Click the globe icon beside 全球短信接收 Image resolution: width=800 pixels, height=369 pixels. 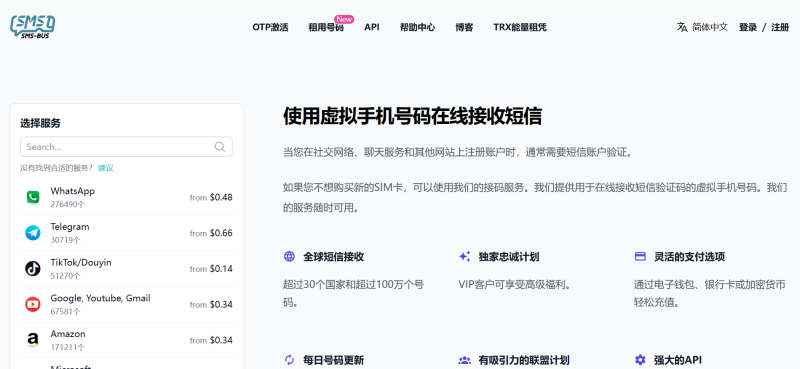click(289, 256)
